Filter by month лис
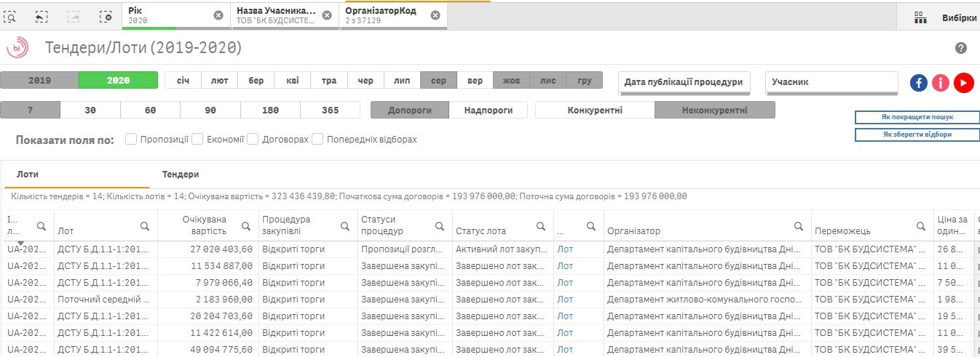Screen dimensions: 980x357 (548, 81)
